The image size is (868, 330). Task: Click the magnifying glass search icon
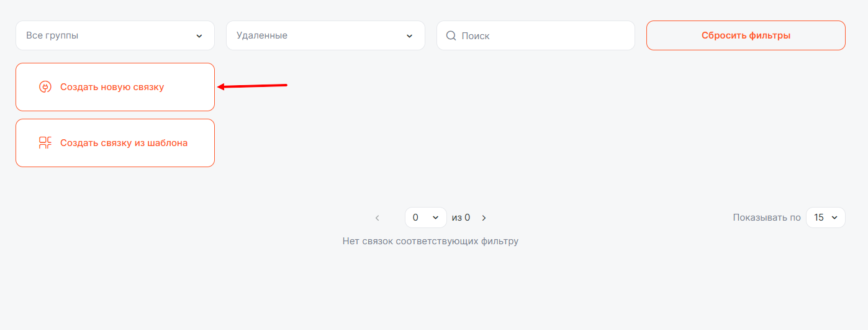(451, 35)
